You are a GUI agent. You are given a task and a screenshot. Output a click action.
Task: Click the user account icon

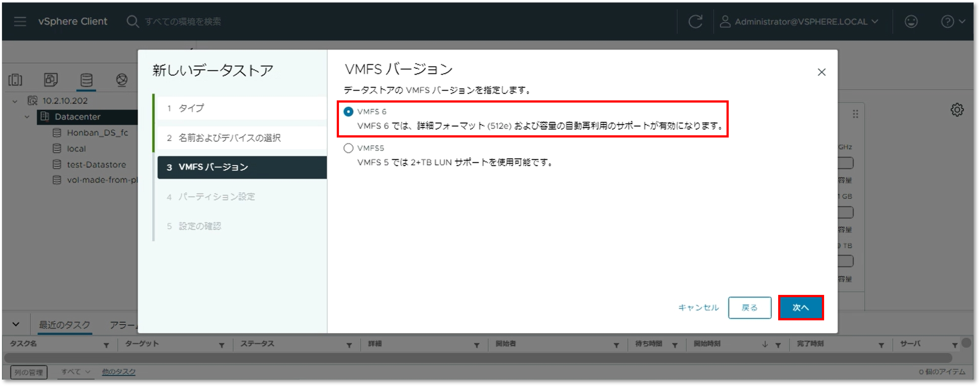tap(725, 21)
